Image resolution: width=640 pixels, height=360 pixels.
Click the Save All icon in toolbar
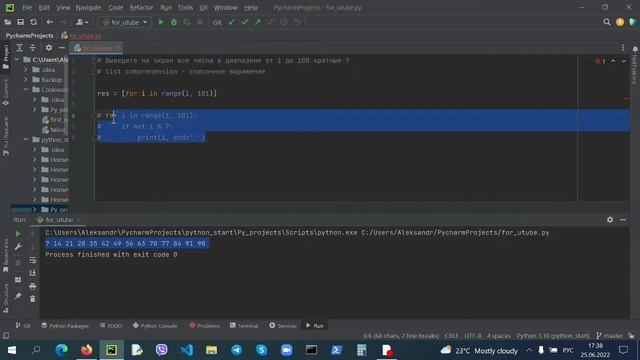click(x=20, y=22)
